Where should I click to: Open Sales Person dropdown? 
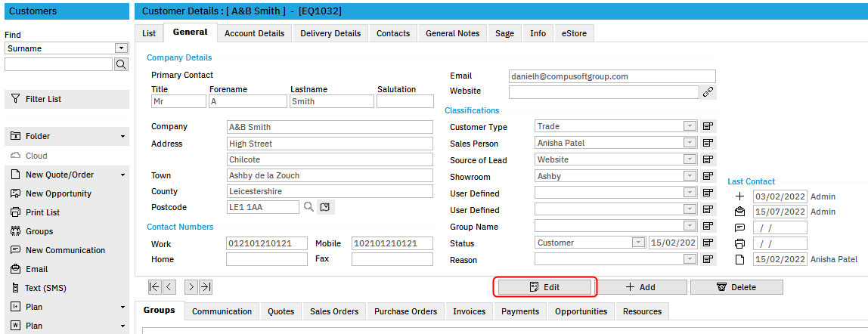[690, 144]
